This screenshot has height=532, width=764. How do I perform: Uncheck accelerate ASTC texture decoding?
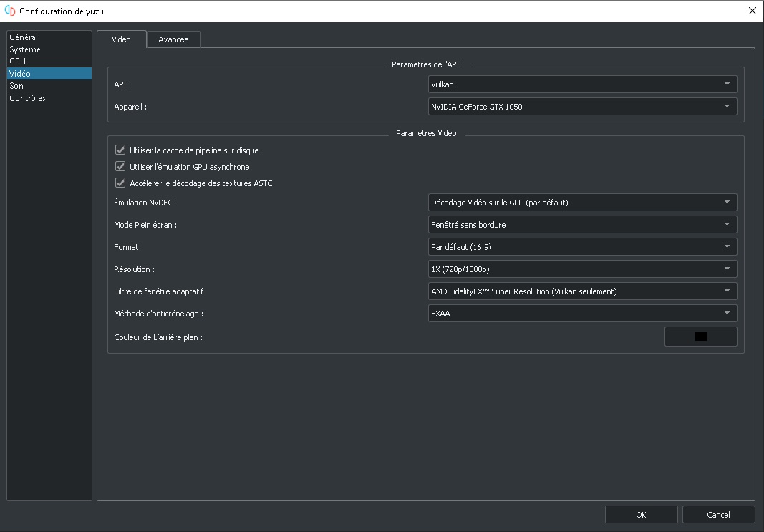click(120, 183)
